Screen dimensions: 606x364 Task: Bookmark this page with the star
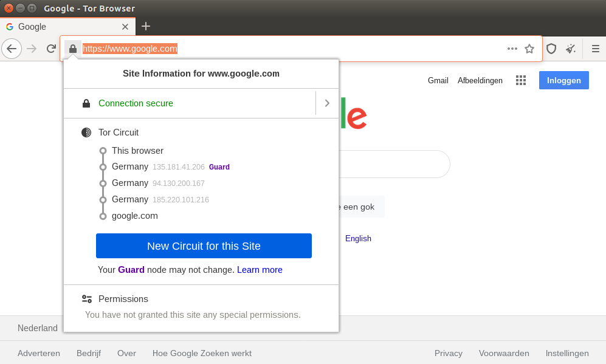tap(529, 49)
